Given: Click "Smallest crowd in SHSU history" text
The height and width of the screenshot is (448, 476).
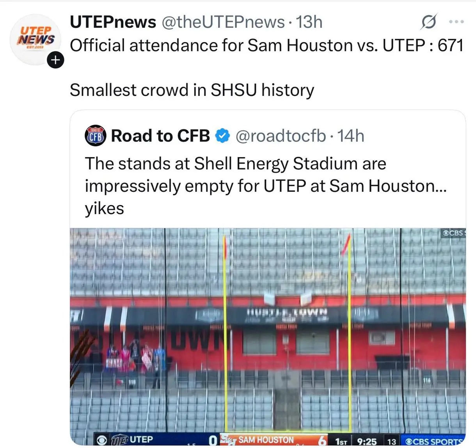Looking at the screenshot, I should pos(192,90).
